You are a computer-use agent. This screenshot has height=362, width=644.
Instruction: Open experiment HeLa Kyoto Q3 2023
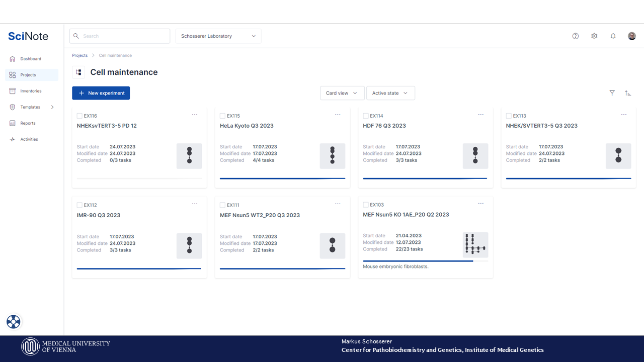247,126
